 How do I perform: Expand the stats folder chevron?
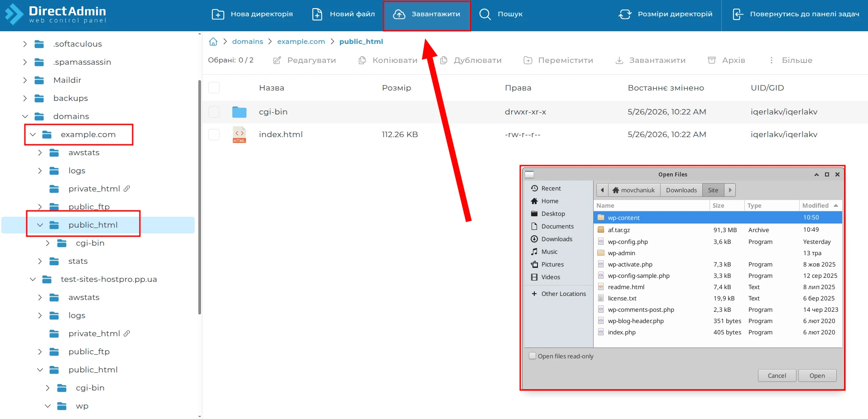click(40, 261)
